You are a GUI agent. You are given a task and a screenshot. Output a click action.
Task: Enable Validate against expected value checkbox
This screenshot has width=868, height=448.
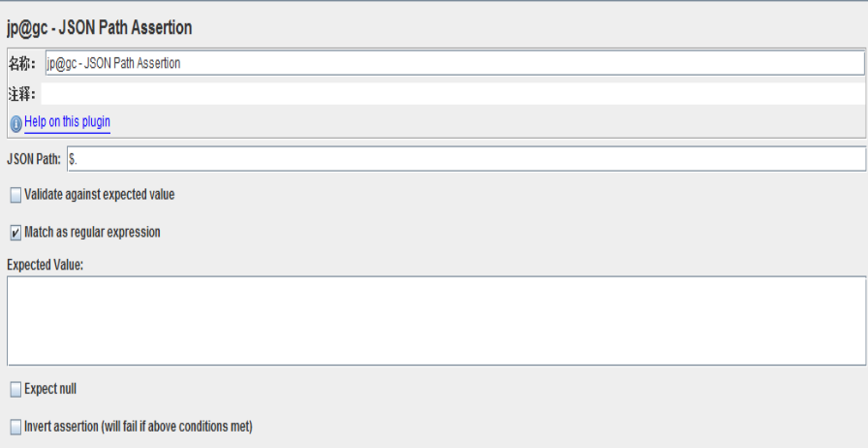point(15,195)
